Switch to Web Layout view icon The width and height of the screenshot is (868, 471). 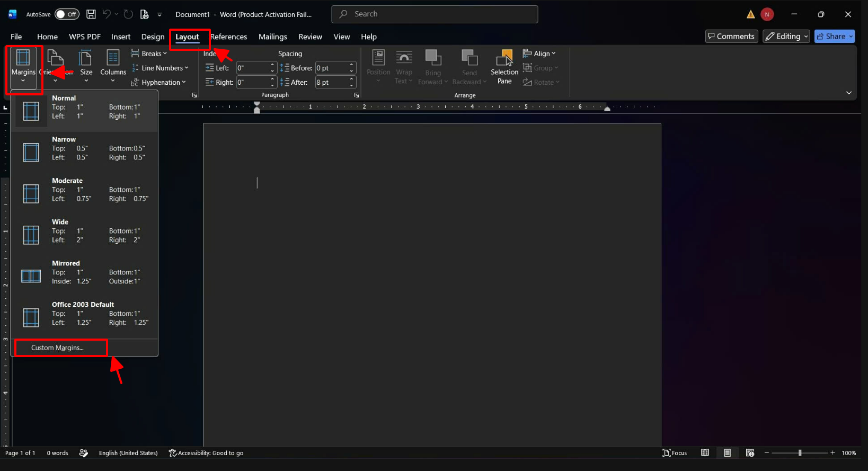tap(750, 453)
